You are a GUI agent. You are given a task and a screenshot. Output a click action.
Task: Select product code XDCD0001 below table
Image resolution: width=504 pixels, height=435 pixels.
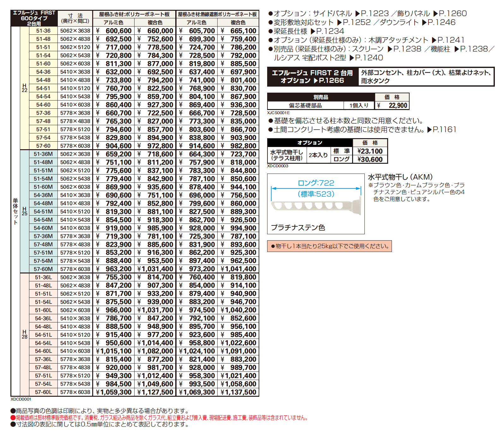click(x=21, y=399)
